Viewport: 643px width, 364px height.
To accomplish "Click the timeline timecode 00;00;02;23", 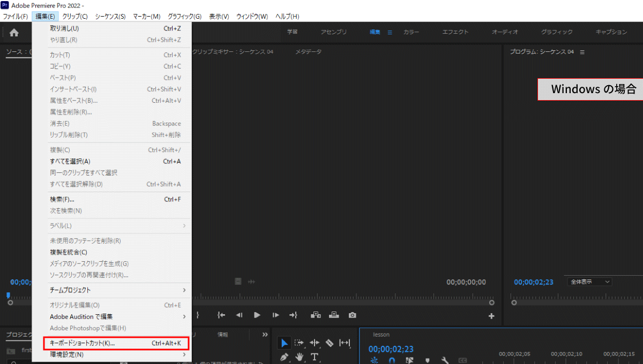I will point(391,349).
